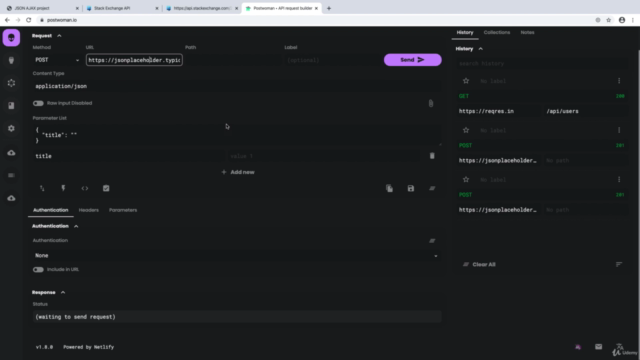Click the upper cloud sidebar icon
This screenshot has width=640, height=360.
11,153
